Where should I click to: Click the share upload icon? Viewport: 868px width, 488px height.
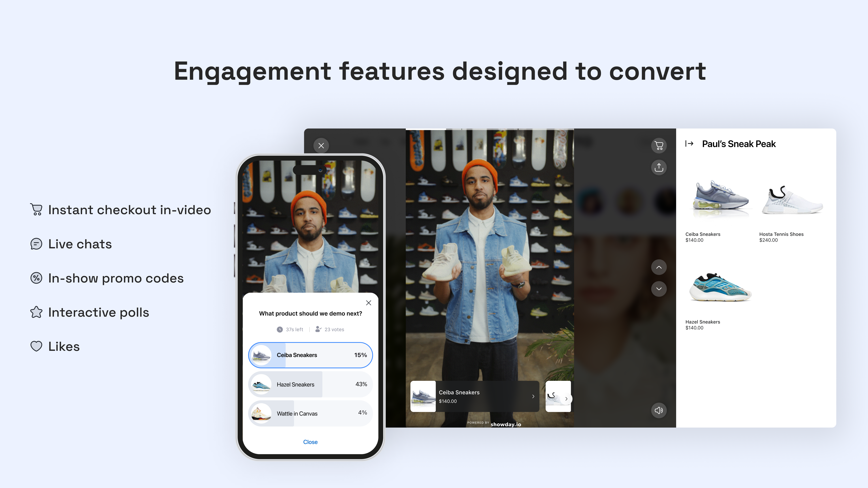coord(659,167)
